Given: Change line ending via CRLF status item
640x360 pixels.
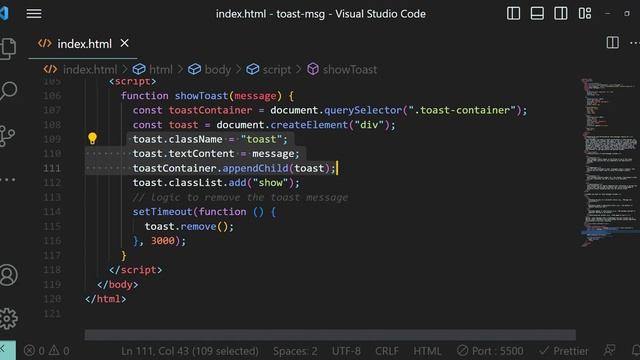Looking at the screenshot, I should tap(387, 351).
